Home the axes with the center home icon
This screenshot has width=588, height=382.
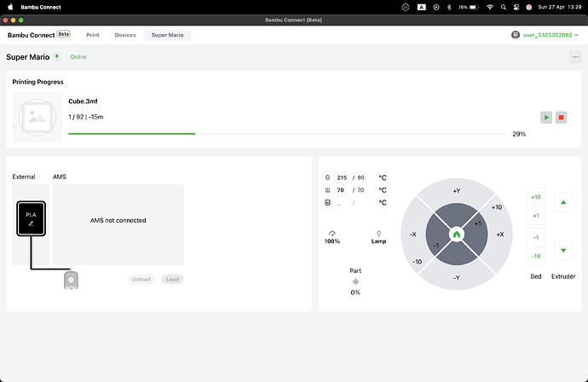pos(457,234)
